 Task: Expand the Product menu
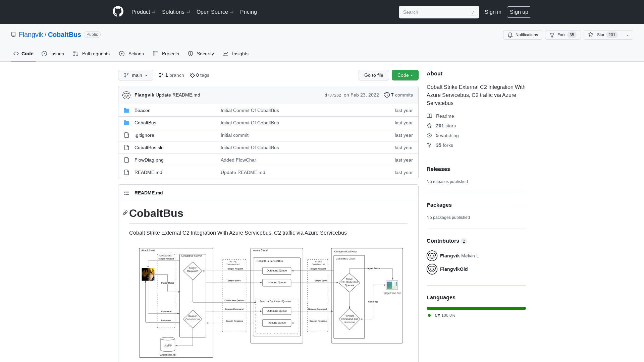tap(144, 12)
